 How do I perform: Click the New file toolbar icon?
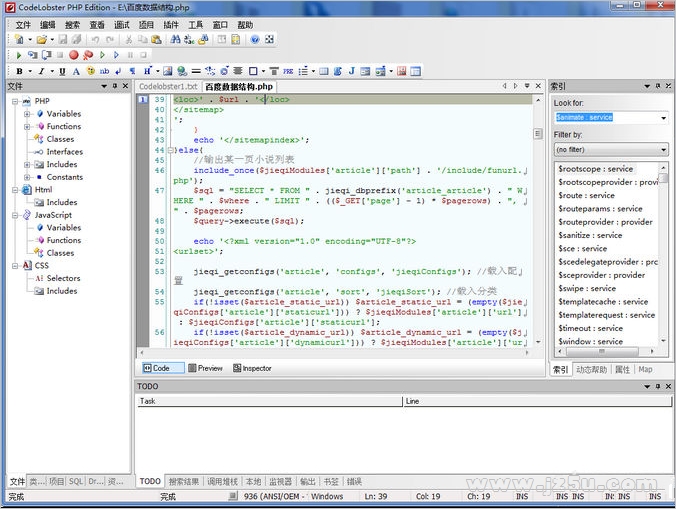(19, 40)
